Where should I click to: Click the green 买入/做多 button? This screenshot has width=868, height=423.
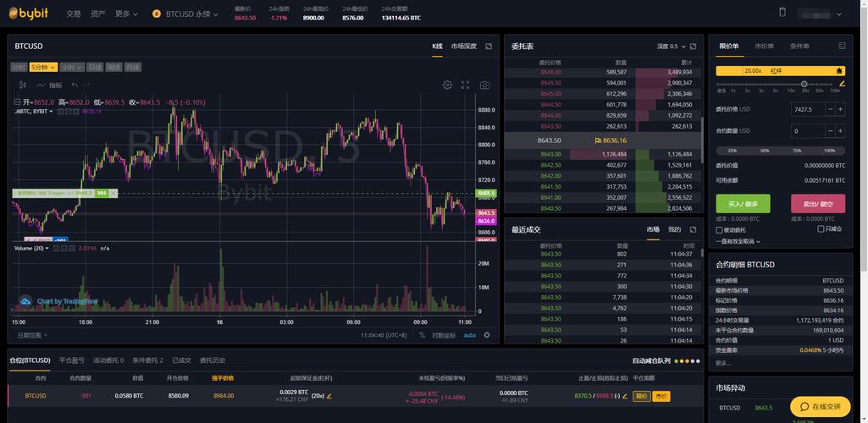[x=743, y=204]
